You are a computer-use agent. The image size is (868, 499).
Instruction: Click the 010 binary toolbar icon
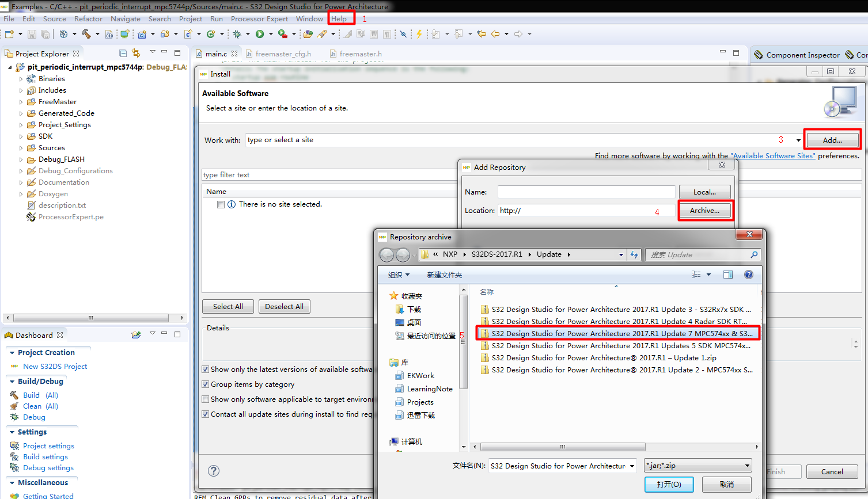point(109,34)
